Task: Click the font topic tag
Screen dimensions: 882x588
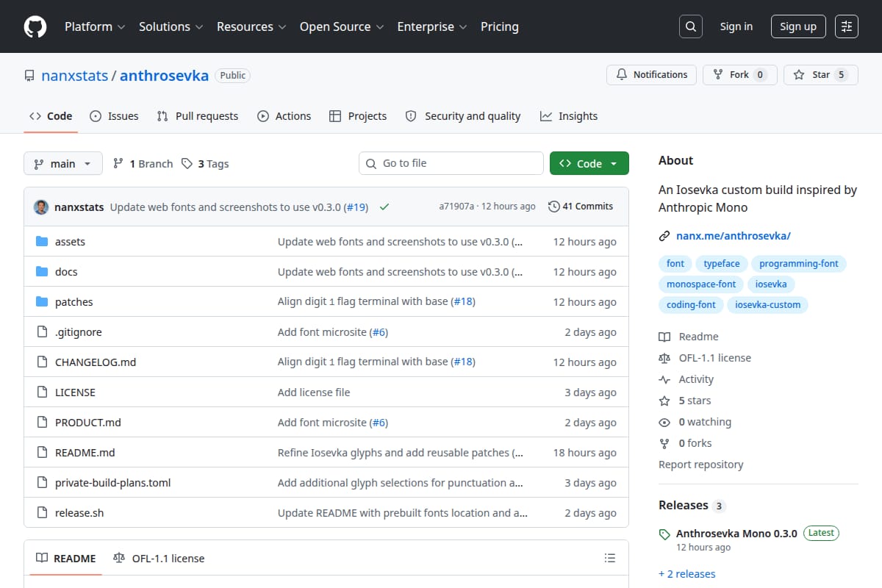Action: (x=675, y=264)
